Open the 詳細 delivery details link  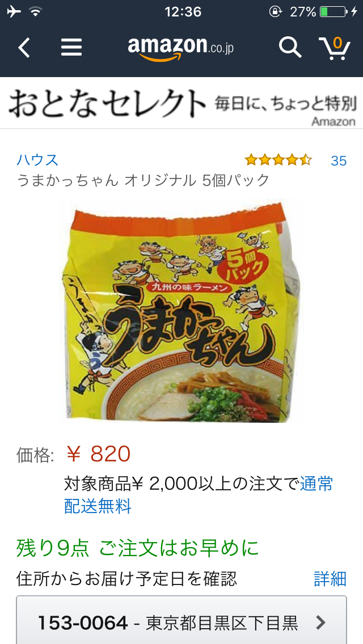[x=330, y=579]
